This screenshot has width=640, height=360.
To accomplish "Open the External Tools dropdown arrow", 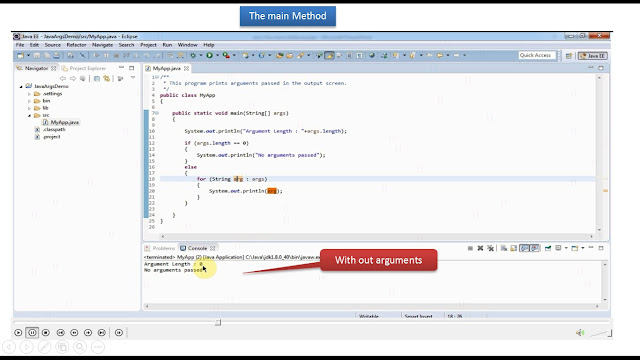I will [234, 56].
